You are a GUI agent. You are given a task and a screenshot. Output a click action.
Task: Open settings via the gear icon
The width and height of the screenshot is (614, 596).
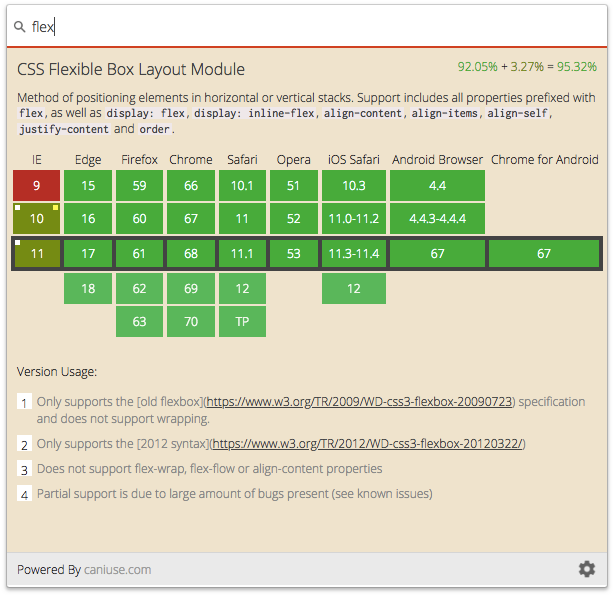(x=587, y=569)
